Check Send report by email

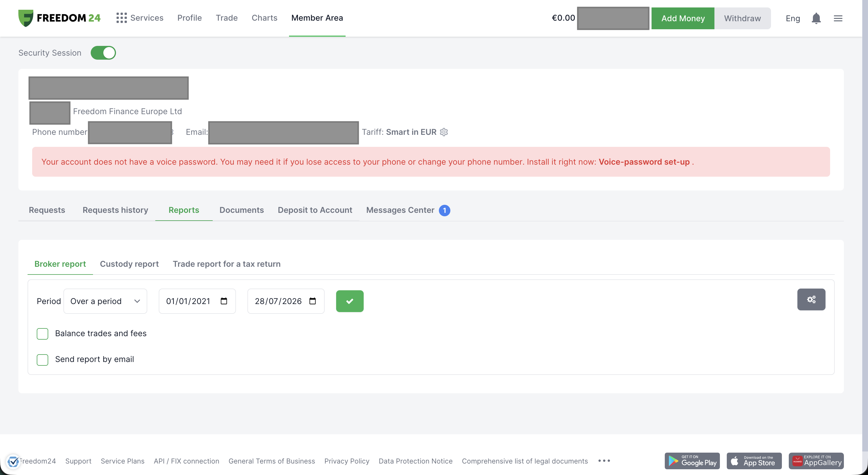click(x=42, y=359)
